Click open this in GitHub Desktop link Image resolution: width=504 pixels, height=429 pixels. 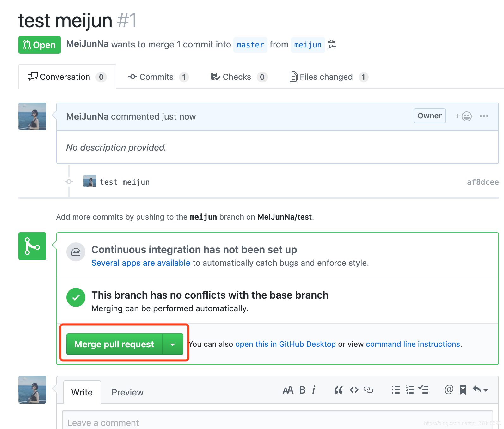pyautogui.click(x=286, y=344)
